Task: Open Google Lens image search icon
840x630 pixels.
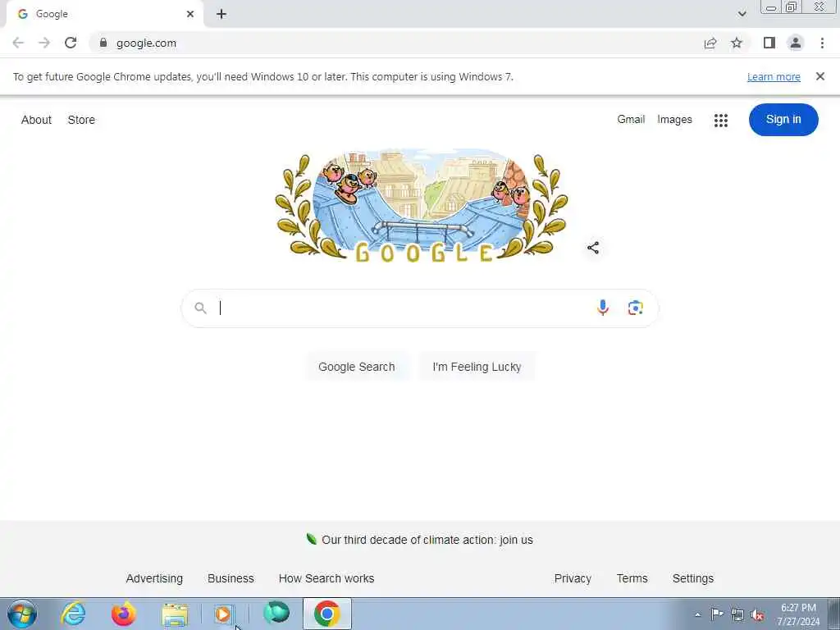Action: pos(636,308)
